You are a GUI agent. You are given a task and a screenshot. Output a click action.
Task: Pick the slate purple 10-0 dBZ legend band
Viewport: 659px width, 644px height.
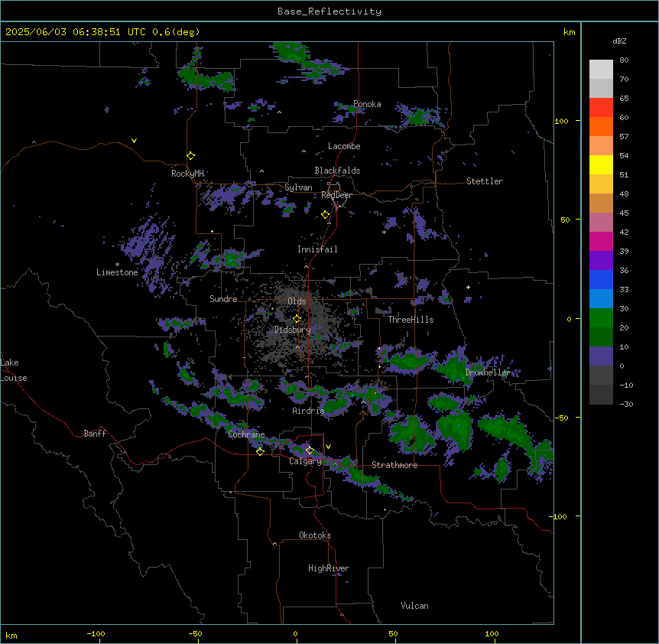[x=601, y=356]
